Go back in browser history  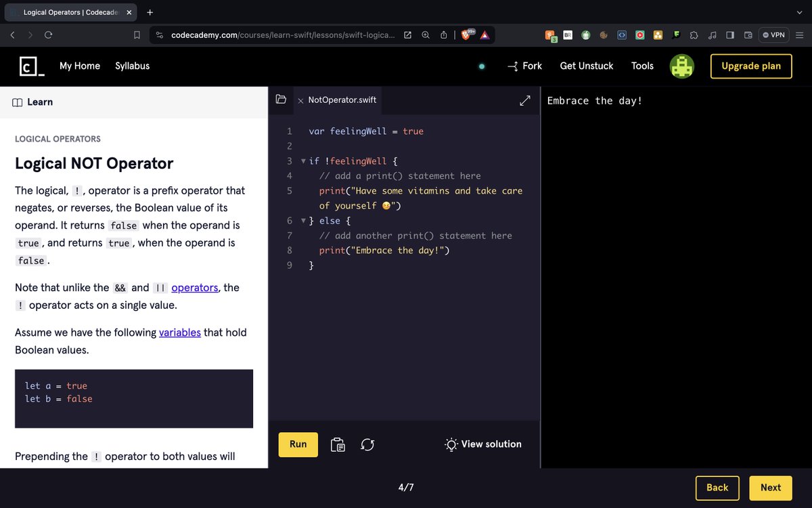[13, 35]
